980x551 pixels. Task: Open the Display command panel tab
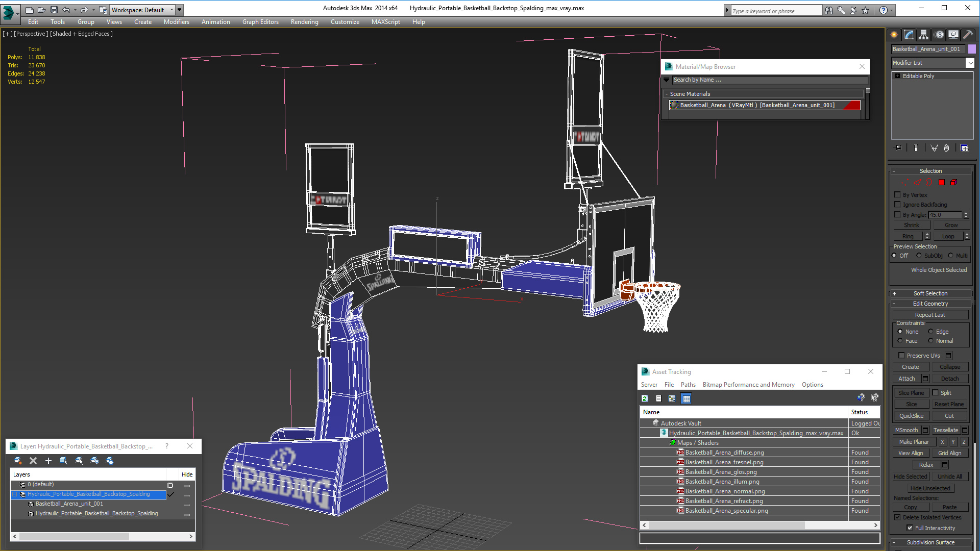coord(953,35)
